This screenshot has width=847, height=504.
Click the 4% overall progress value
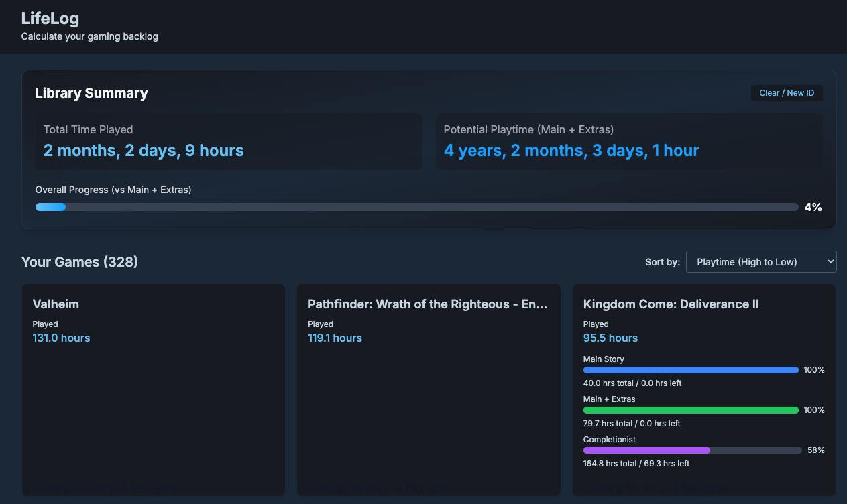813,207
